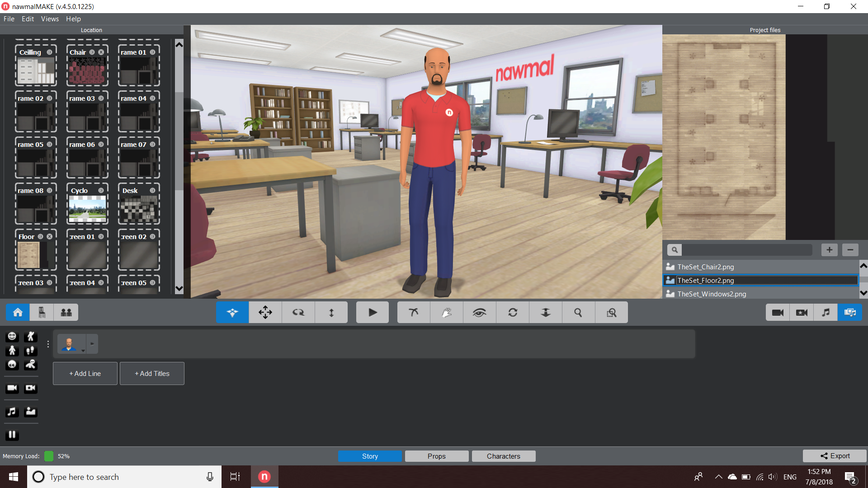Open the line options three-dot handle
868x488 pixels.
tap(48, 344)
